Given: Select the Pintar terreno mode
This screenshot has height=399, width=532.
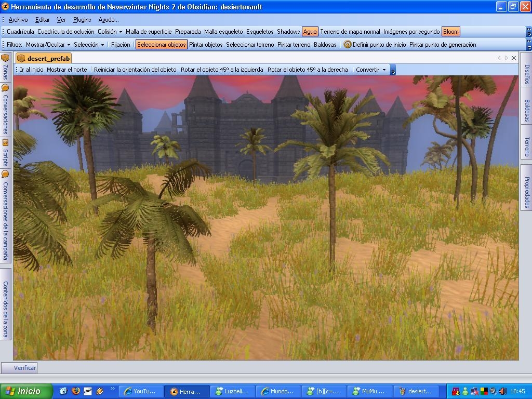Looking at the screenshot, I should pyautogui.click(x=294, y=45).
